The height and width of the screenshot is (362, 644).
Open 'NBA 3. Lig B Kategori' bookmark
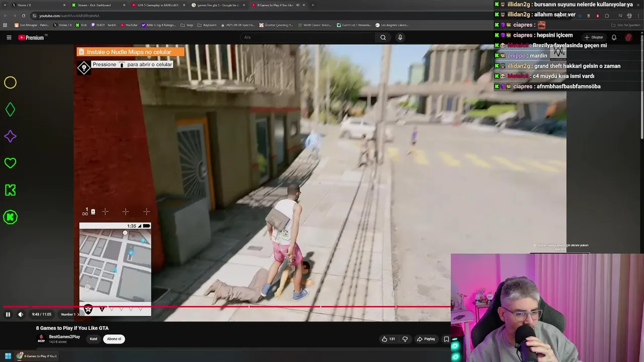point(159,25)
